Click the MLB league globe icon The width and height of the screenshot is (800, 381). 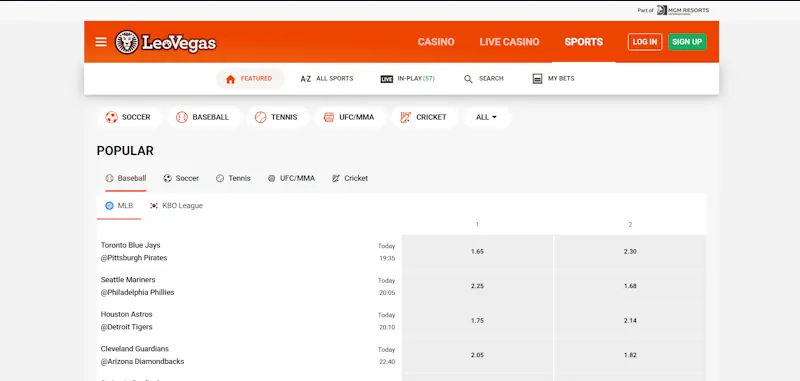click(109, 206)
